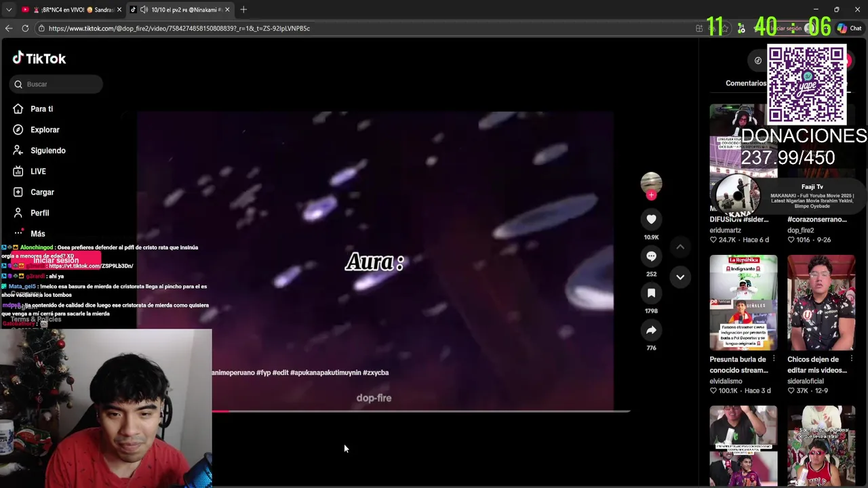Click the sideraloficial username
868x488 pixels.
coord(806,381)
